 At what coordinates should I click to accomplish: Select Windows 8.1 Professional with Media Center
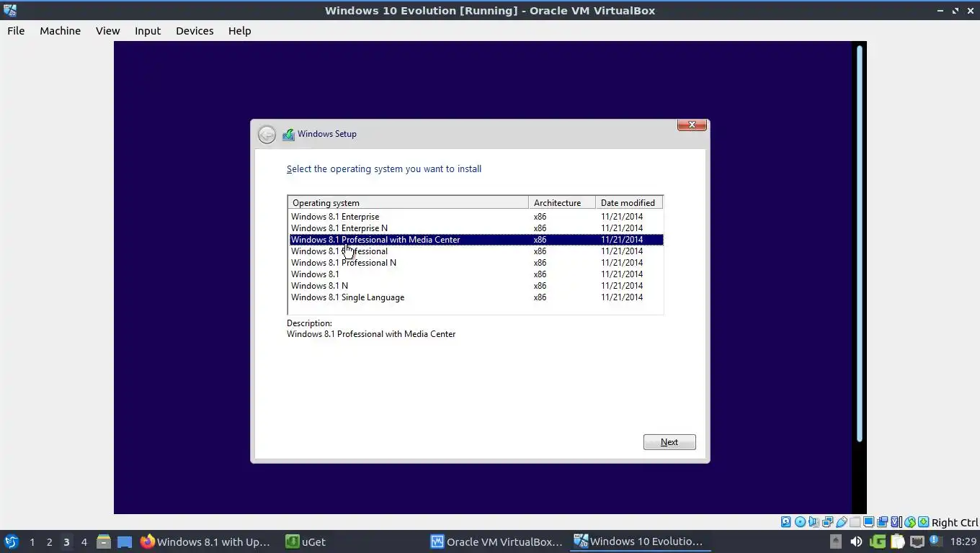tap(476, 239)
